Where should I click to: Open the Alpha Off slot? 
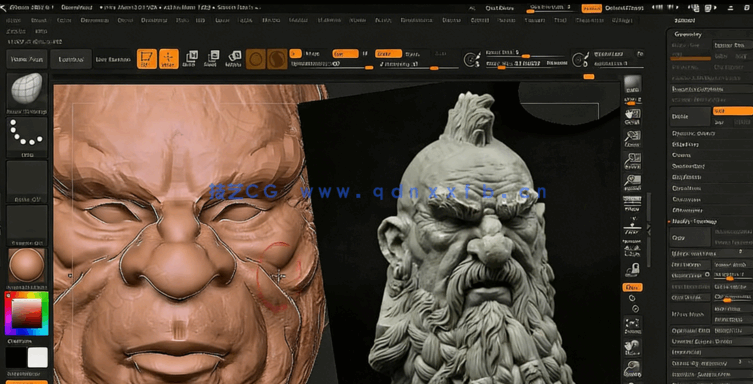(27, 179)
